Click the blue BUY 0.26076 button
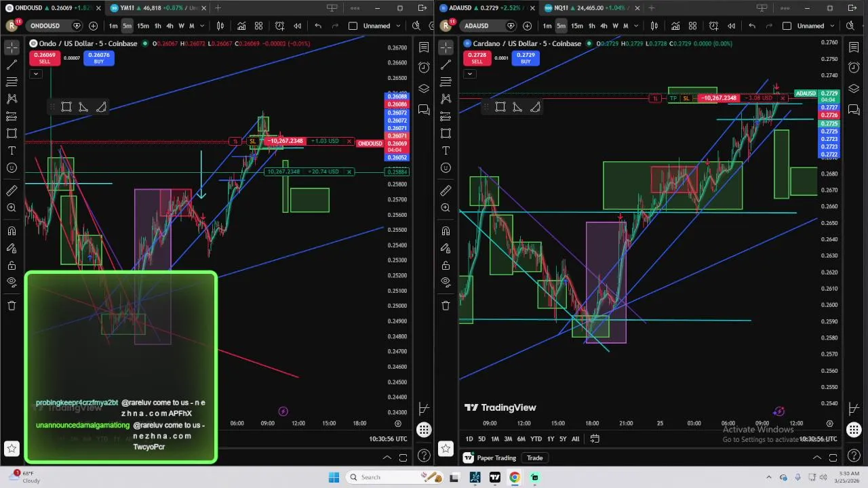The height and width of the screenshot is (488, 868). pyautogui.click(x=99, y=58)
